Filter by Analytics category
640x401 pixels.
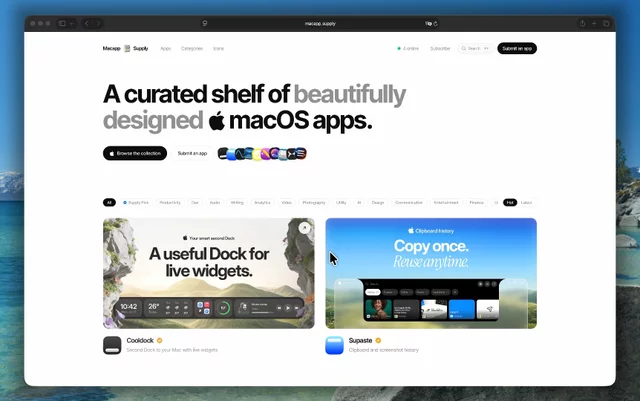(262, 203)
